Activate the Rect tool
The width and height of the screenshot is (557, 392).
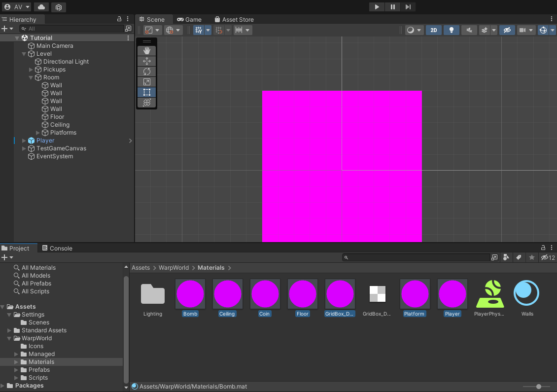coord(147,92)
